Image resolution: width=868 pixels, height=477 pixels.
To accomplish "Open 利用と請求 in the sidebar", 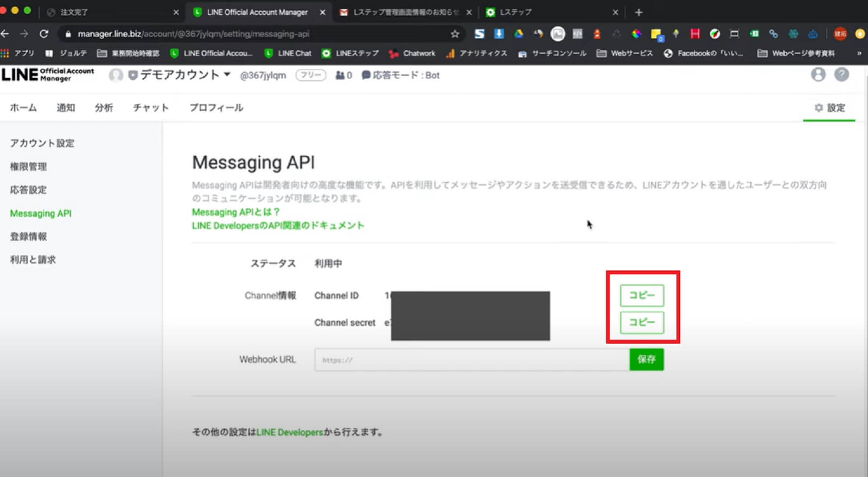I will coord(33,260).
